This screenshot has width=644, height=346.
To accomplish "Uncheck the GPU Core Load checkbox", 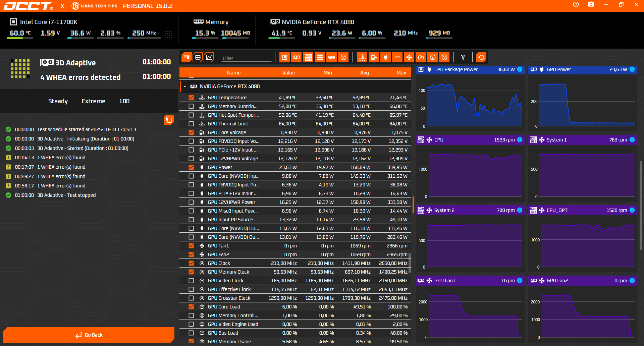I will 191,307.
